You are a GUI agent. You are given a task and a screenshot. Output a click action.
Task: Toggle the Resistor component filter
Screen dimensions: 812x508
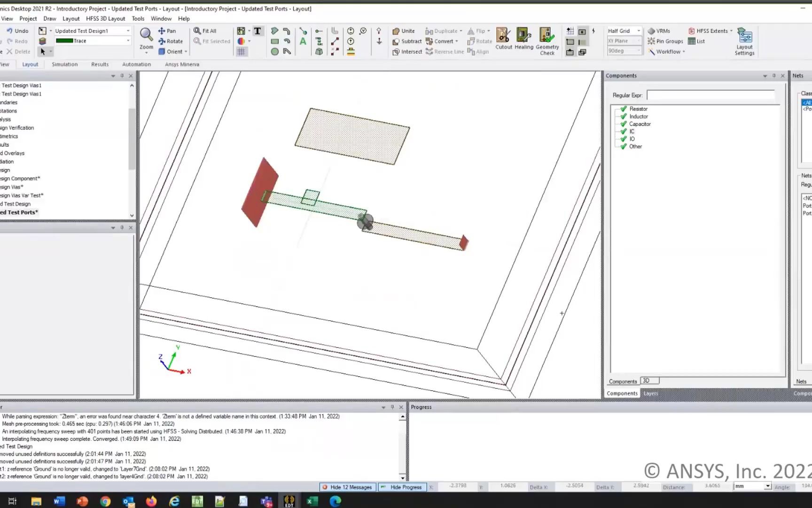pyautogui.click(x=622, y=109)
